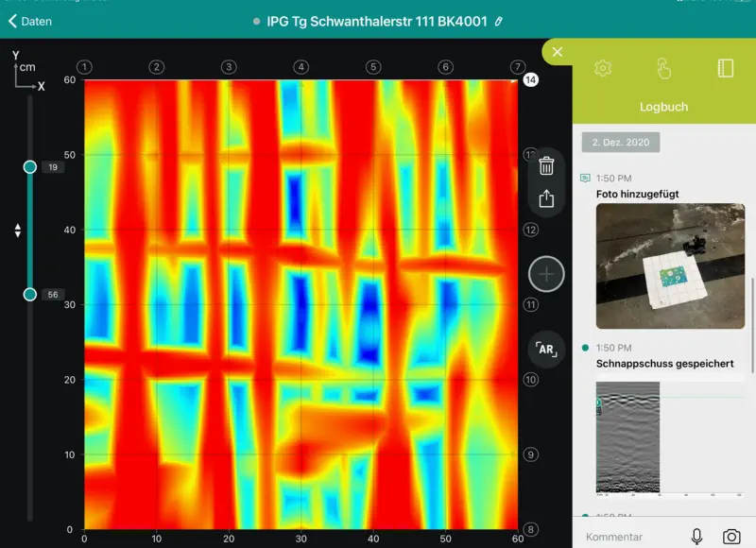Click the depth range up/down arrows
The image size is (756, 548).
click(x=15, y=231)
